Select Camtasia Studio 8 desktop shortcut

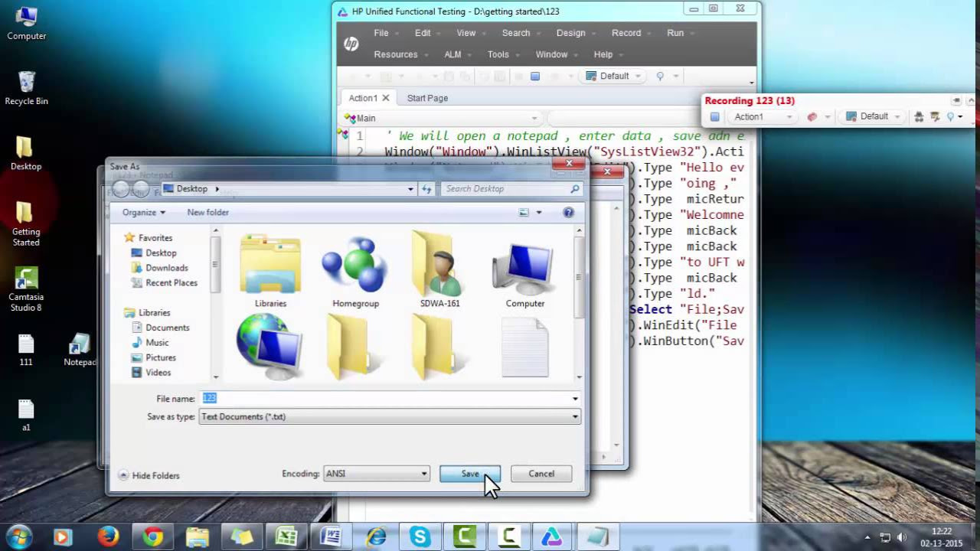point(26,289)
